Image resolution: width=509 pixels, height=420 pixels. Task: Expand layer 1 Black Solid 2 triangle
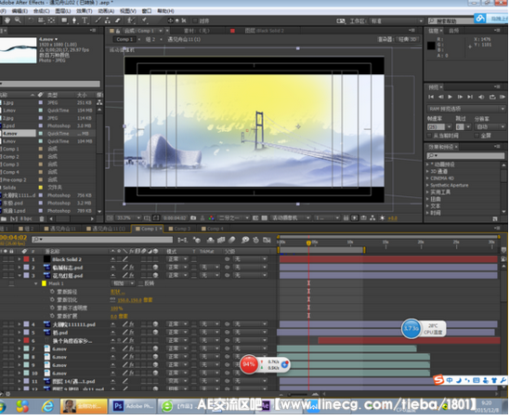click(20, 259)
